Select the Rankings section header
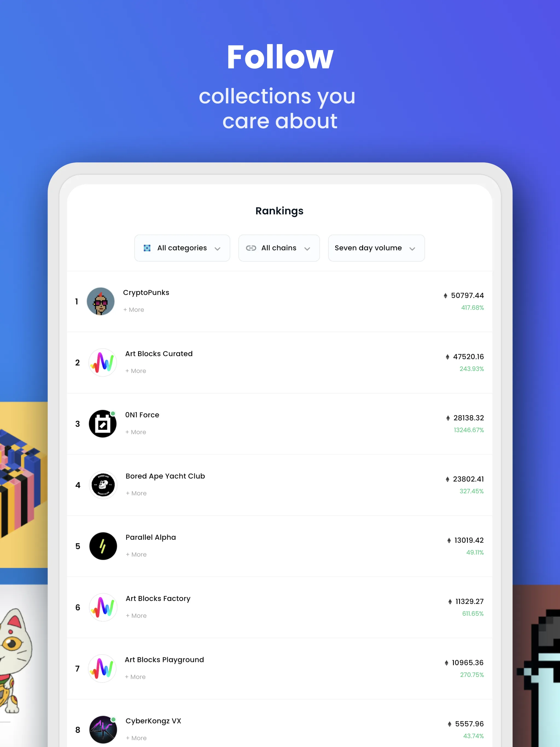 279,211
